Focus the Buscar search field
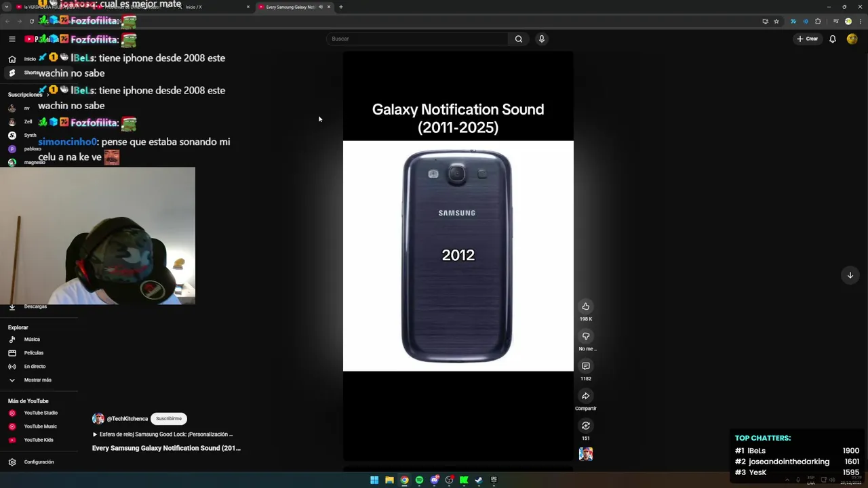Image resolution: width=868 pixels, height=488 pixels. (x=417, y=39)
